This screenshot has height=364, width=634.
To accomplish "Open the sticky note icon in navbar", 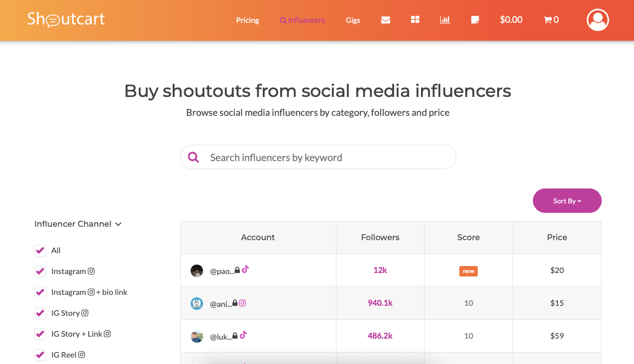I will [x=475, y=20].
